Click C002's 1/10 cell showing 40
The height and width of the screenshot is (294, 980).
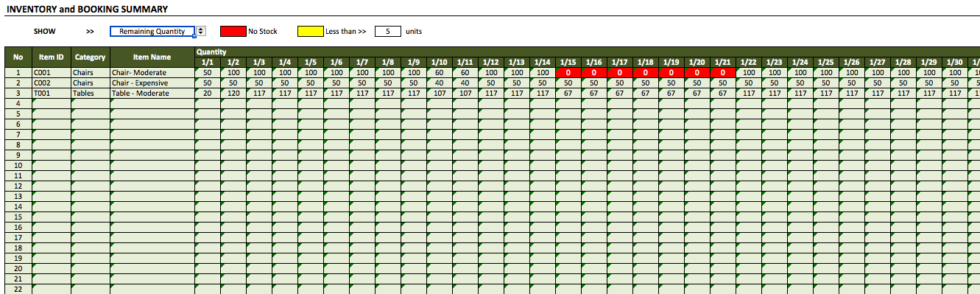[x=440, y=83]
